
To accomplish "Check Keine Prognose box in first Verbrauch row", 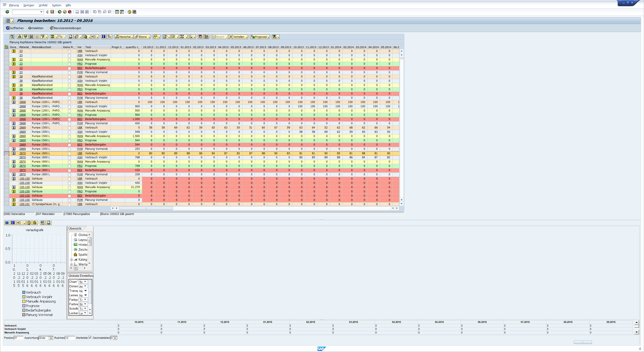I will (x=70, y=51).
